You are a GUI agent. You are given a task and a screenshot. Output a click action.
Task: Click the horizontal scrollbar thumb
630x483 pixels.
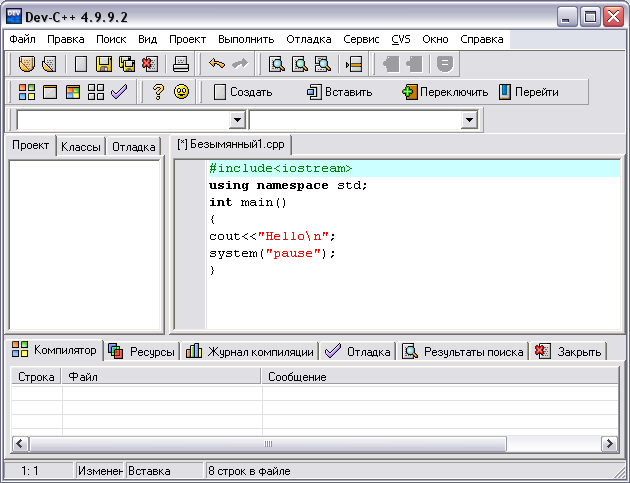[268, 444]
